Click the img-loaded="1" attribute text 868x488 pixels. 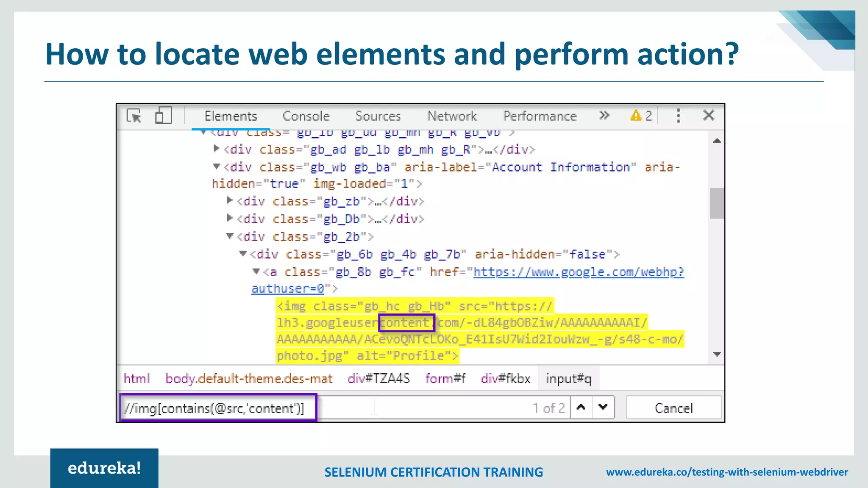[x=364, y=184]
